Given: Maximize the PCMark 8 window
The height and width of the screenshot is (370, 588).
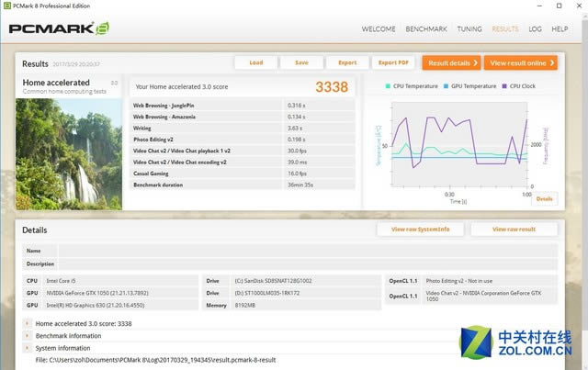Looking at the screenshot, I should pos(559,6).
